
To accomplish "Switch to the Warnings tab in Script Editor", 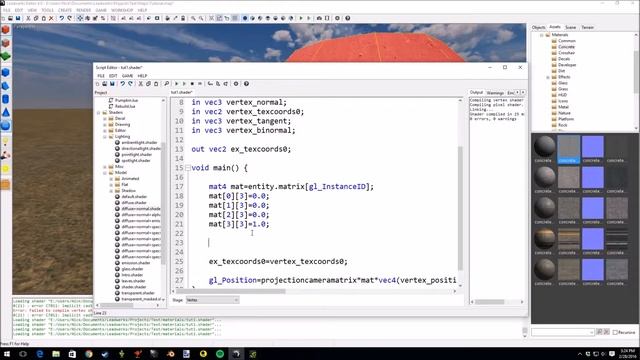I will (495, 93).
